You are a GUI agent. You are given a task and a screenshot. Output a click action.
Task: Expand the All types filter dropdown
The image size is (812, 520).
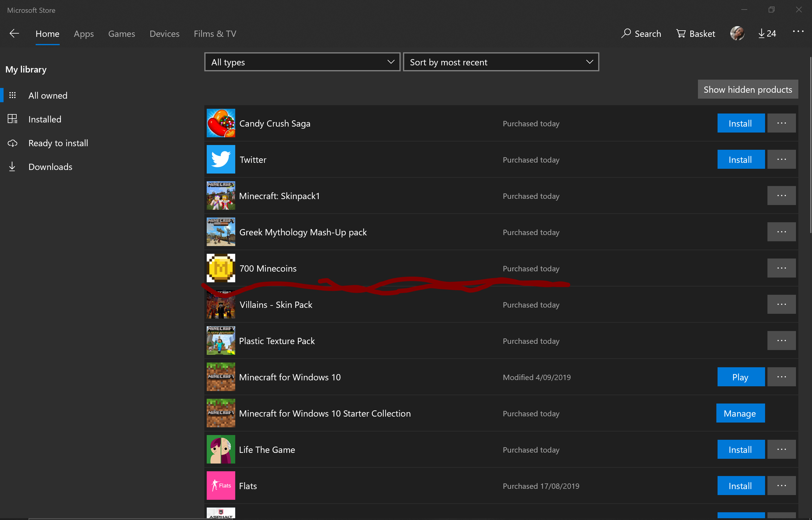coord(302,62)
